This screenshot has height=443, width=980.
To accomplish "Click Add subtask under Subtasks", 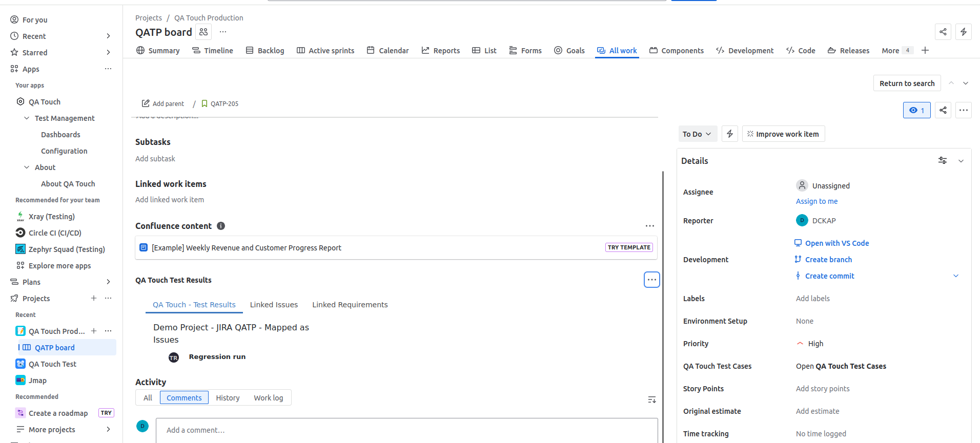I will point(155,159).
